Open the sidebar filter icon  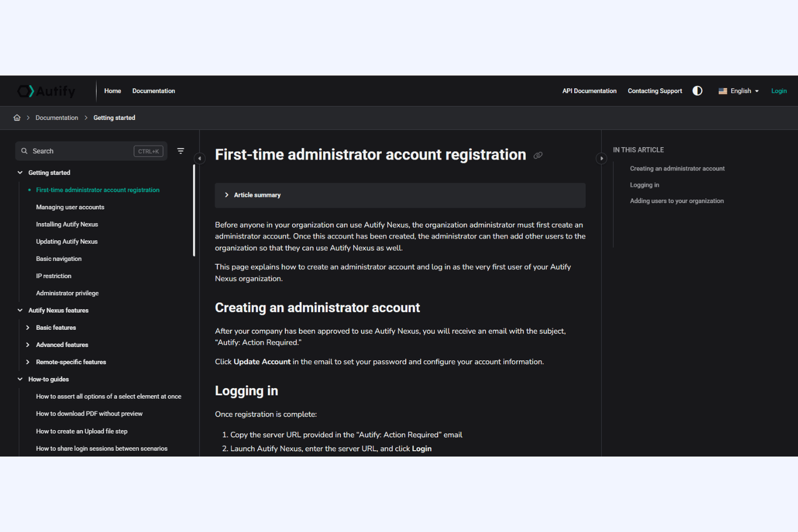point(181,151)
